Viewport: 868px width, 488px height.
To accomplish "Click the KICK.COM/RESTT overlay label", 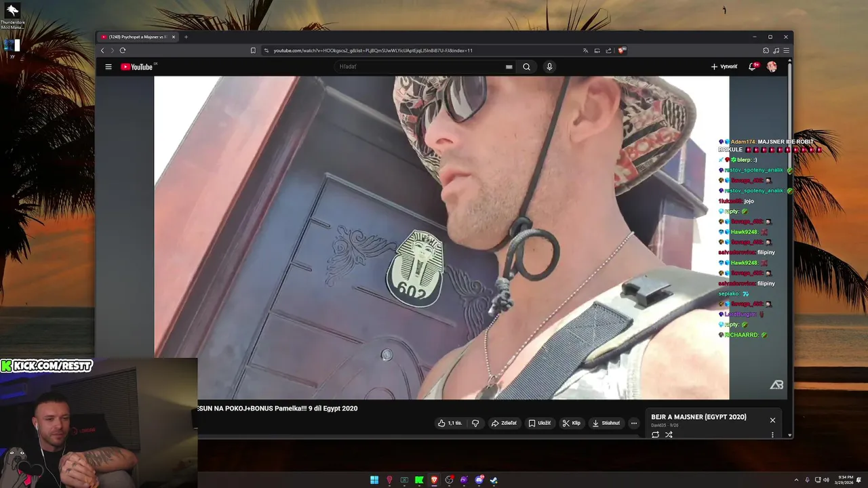I will point(47,366).
